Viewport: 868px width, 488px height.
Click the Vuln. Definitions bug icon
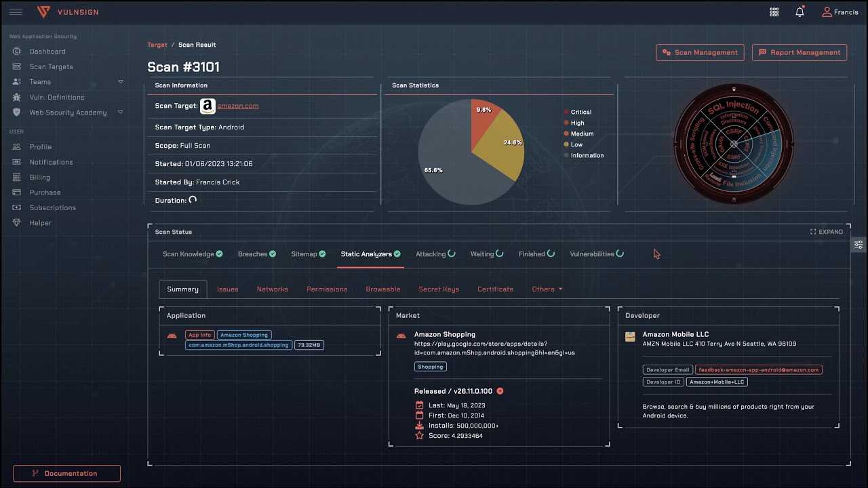(x=16, y=97)
